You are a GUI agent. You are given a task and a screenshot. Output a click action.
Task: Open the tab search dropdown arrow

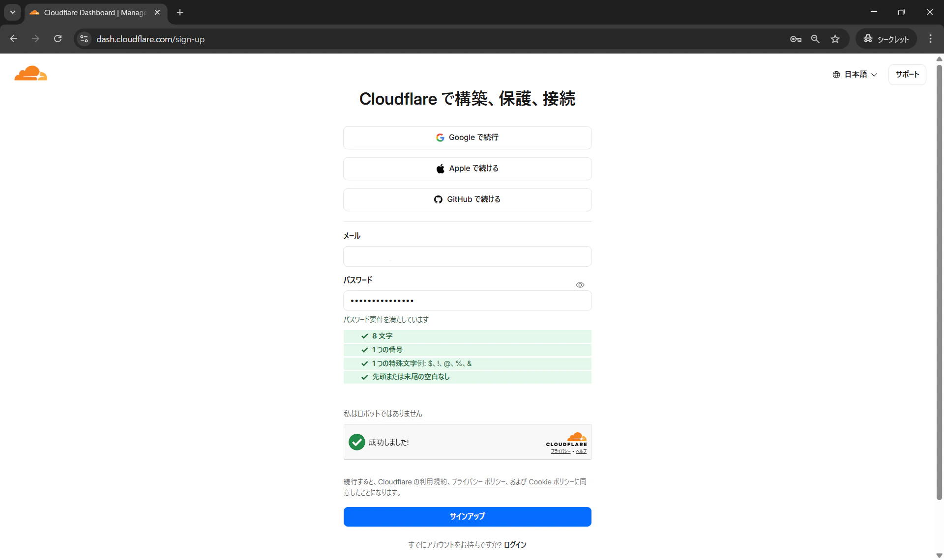tap(13, 12)
